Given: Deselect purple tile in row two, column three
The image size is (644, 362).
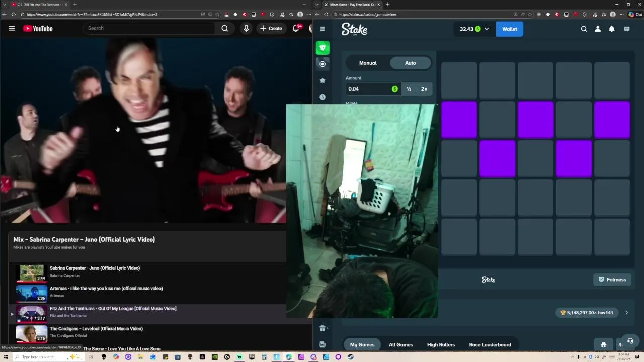Looking at the screenshot, I should point(536,120).
